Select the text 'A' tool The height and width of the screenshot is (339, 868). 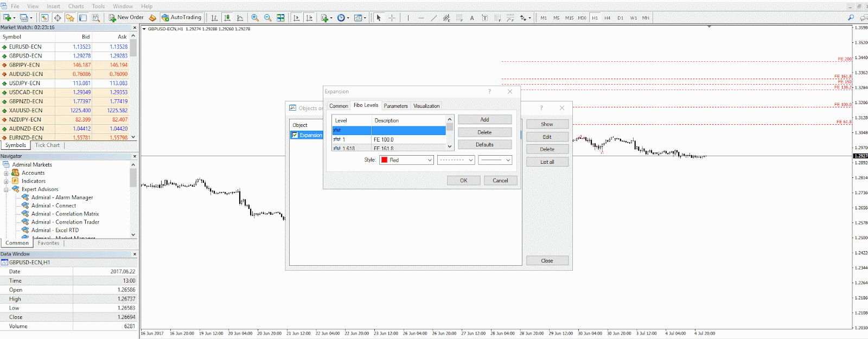click(472, 18)
